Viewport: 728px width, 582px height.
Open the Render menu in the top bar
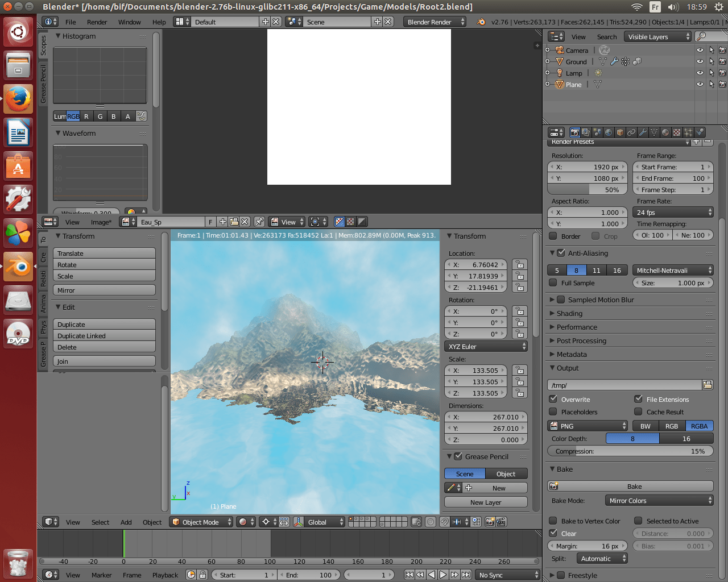coord(97,22)
